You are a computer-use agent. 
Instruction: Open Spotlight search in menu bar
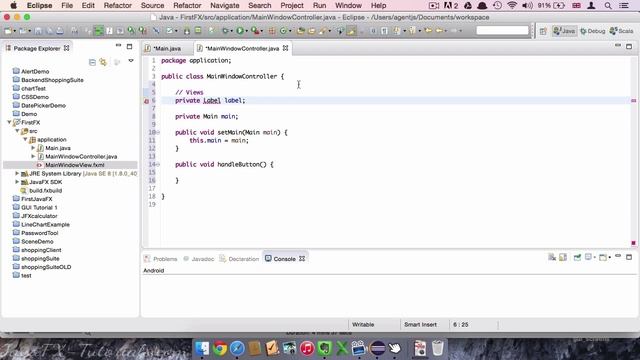pos(608,6)
